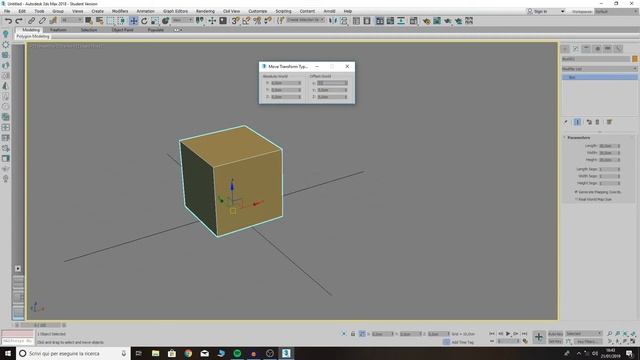Click Go to Start playback button
Viewport: 640px width, 360px height.
492,334
